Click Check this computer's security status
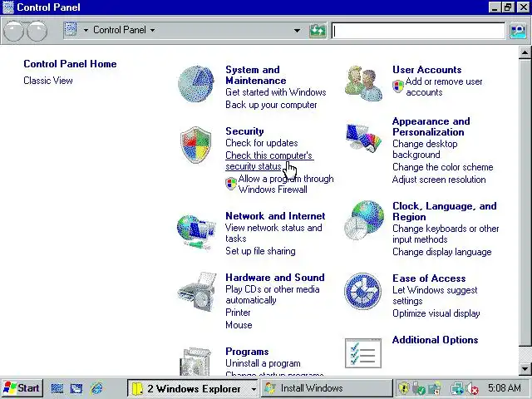The height and width of the screenshot is (399, 532). [269, 160]
